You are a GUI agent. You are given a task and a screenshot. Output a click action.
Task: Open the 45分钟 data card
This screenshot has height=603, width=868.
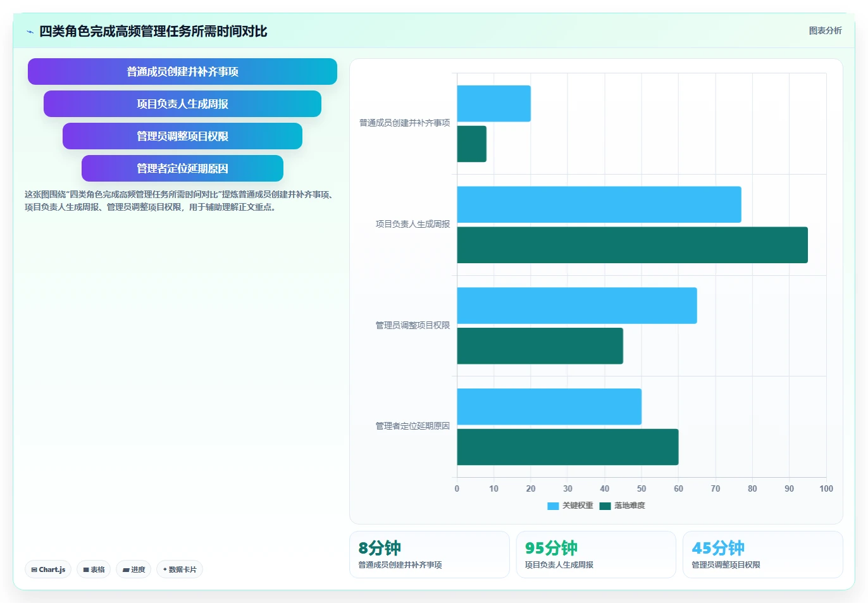tap(763, 554)
